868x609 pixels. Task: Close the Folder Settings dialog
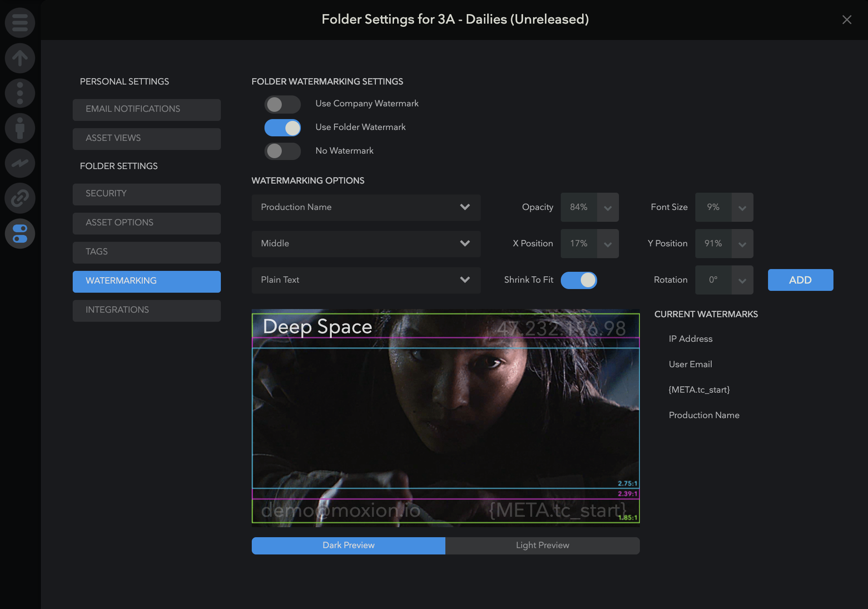(x=847, y=20)
